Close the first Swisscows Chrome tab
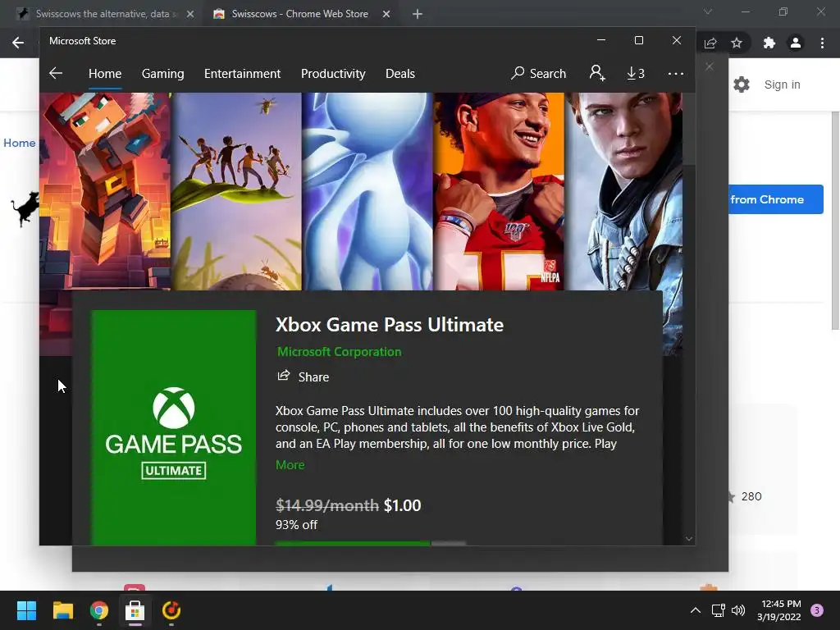The height and width of the screenshot is (630, 840). pyautogui.click(x=190, y=14)
